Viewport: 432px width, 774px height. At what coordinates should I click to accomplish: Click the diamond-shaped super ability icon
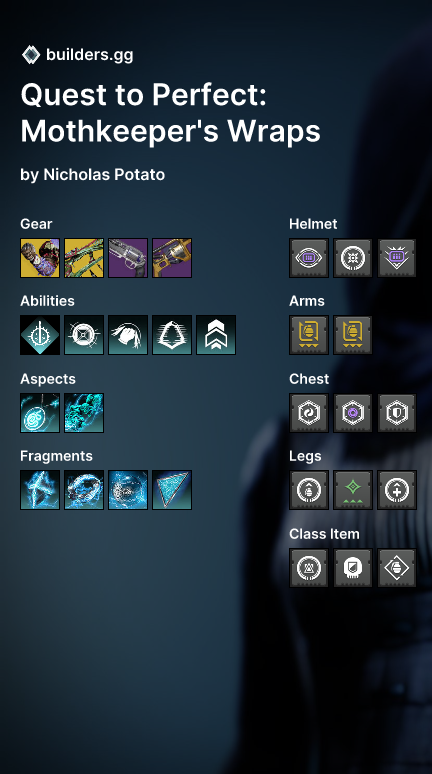40,335
